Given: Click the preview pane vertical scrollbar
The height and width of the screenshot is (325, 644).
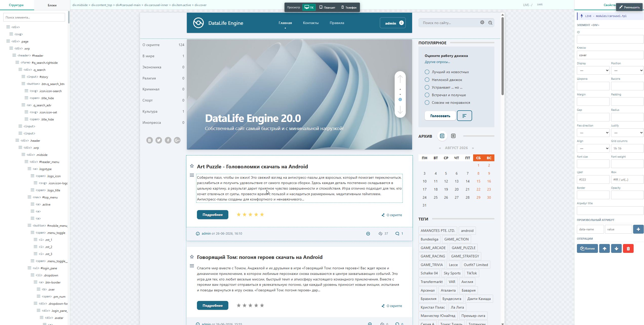Looking at the screenshot, I should coord(502,56).
